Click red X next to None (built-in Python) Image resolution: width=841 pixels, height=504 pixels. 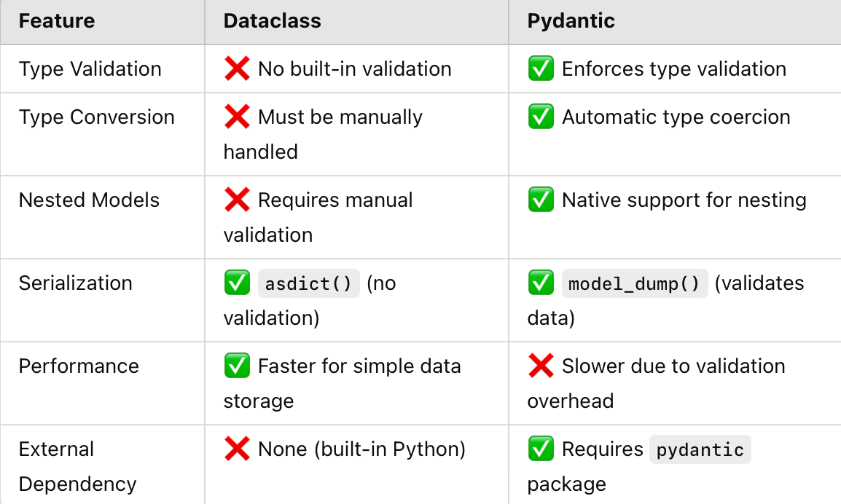pyautogui.click(x=237, y=449)
